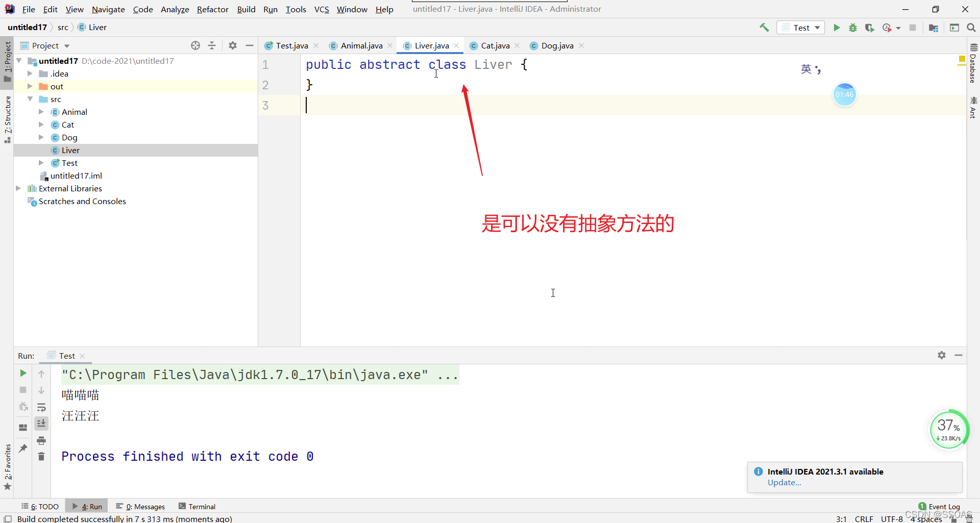Image resolution: width=980 pixels, height=523 pixels.
Task: Run the Test configuration with green play button
Action: pyautogui.click(x=837, y=28)
